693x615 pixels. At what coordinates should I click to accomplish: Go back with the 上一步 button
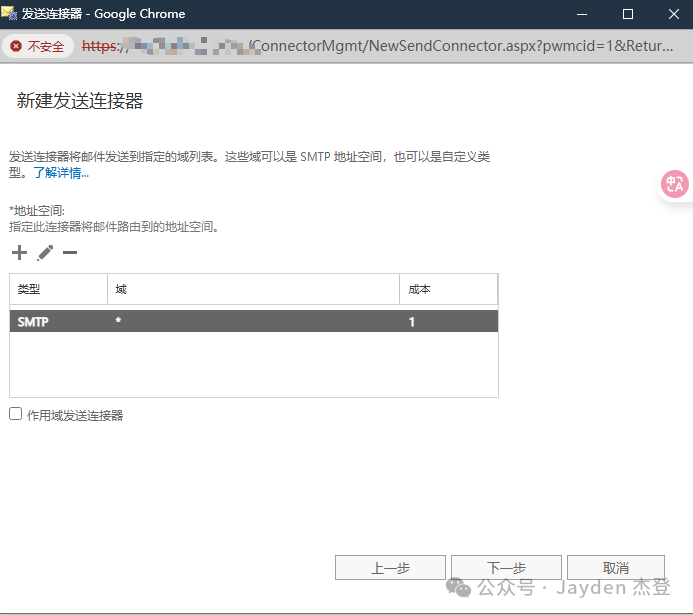coord(390,568)
